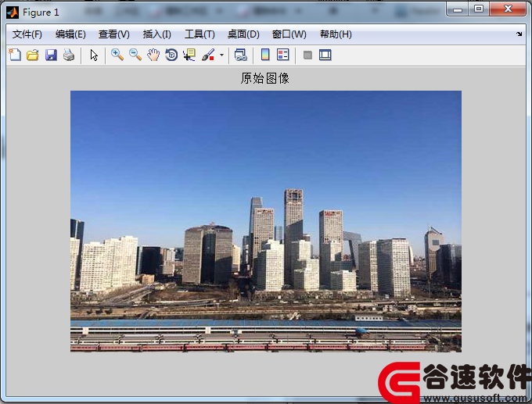This screenshot has height=404, width=532.
Task: Close the Figure 1 window
Action: [x=508, y=9]
